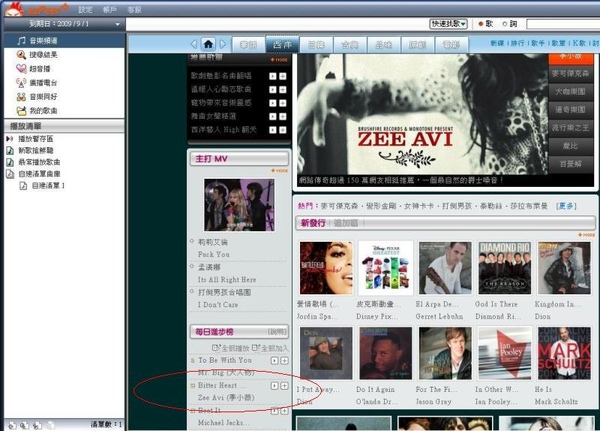Navigate forward with the right arrow icon
The height and width of the screenshot is (431, 600).
[x=223, y=44]
